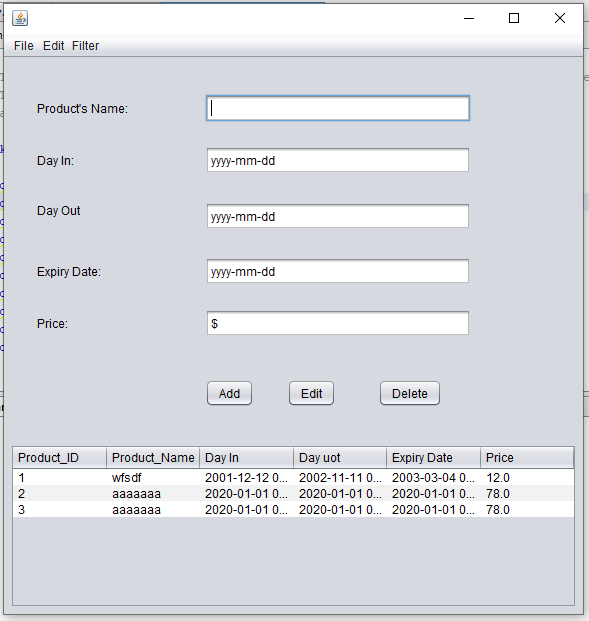Screen dimensions: 589x621
Task: Click the 2001-12-12 Day In cell
Action: [246, 478]
